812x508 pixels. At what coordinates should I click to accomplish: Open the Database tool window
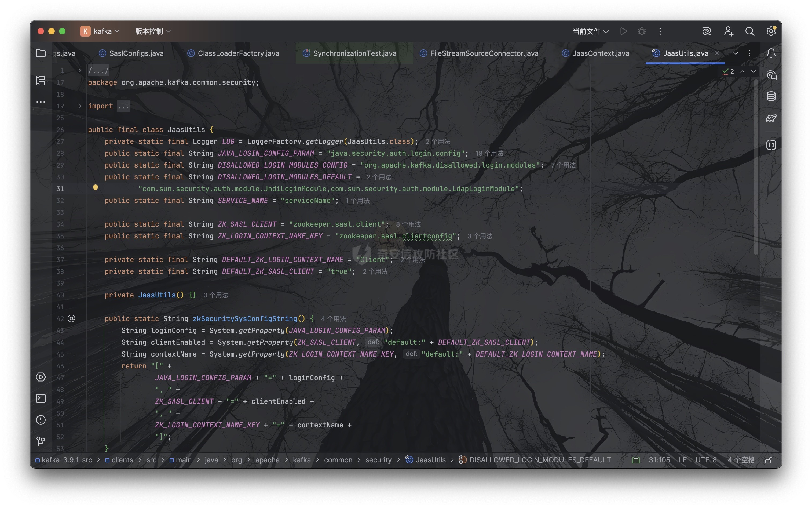click(771, 96)
